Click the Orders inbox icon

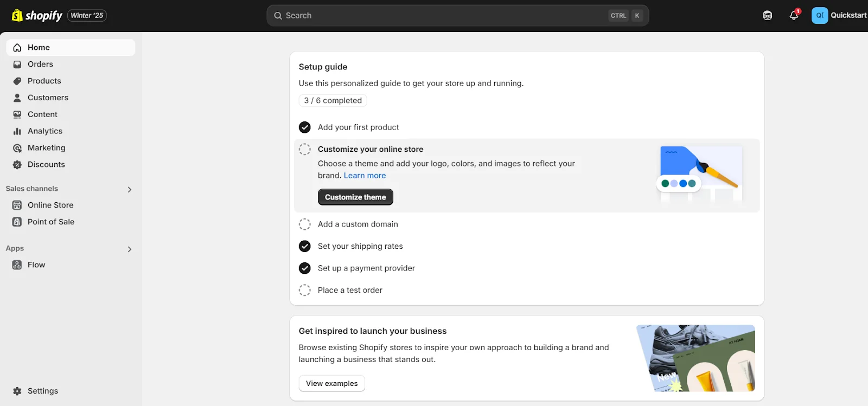pos(17,65)
